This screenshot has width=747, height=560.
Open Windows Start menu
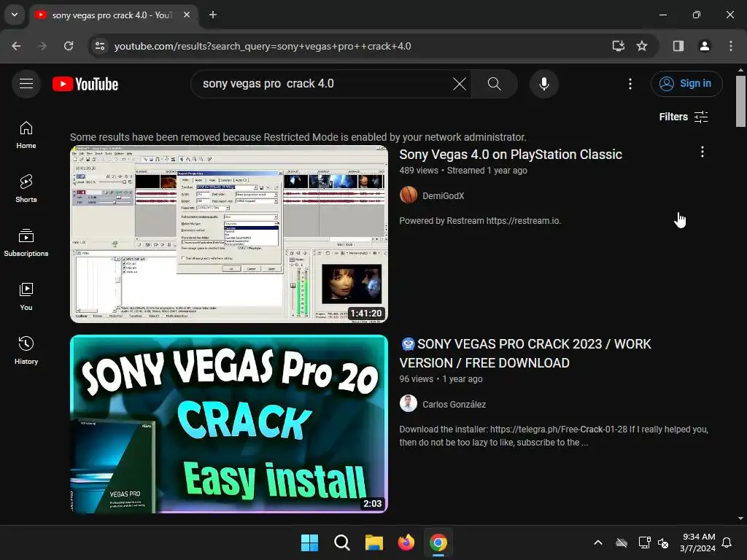(309, 542)
